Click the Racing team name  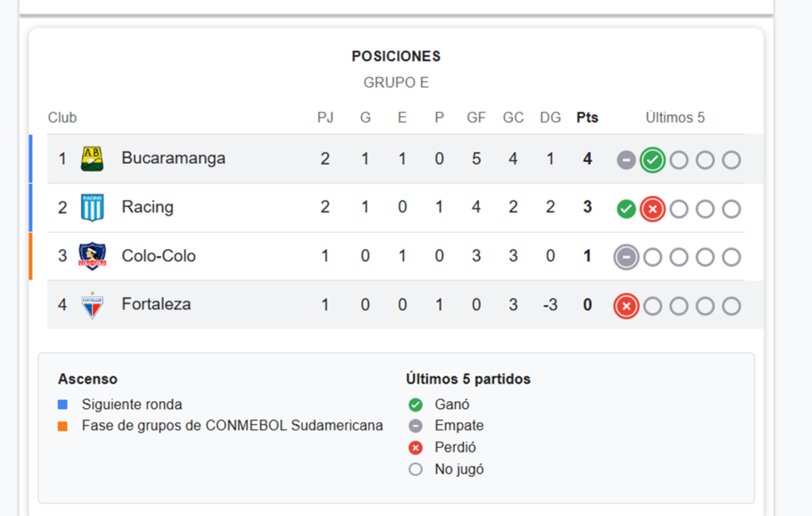[x=147, y=207]
